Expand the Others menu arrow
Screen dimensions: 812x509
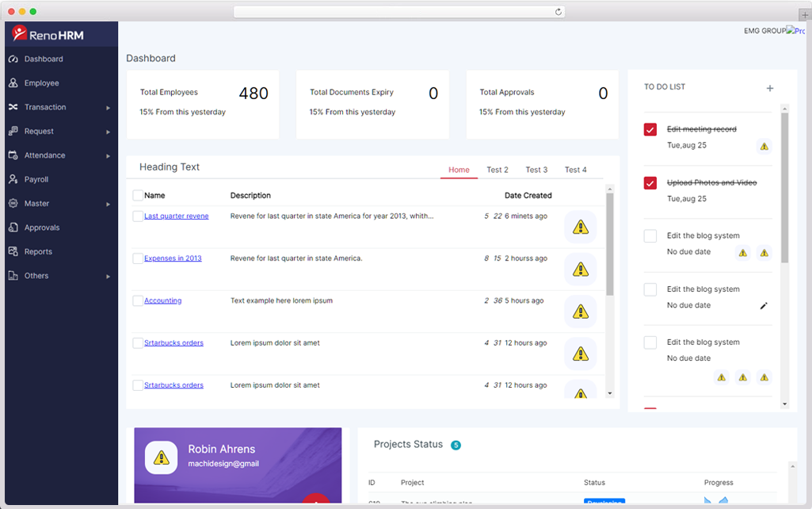pos(109,277)
